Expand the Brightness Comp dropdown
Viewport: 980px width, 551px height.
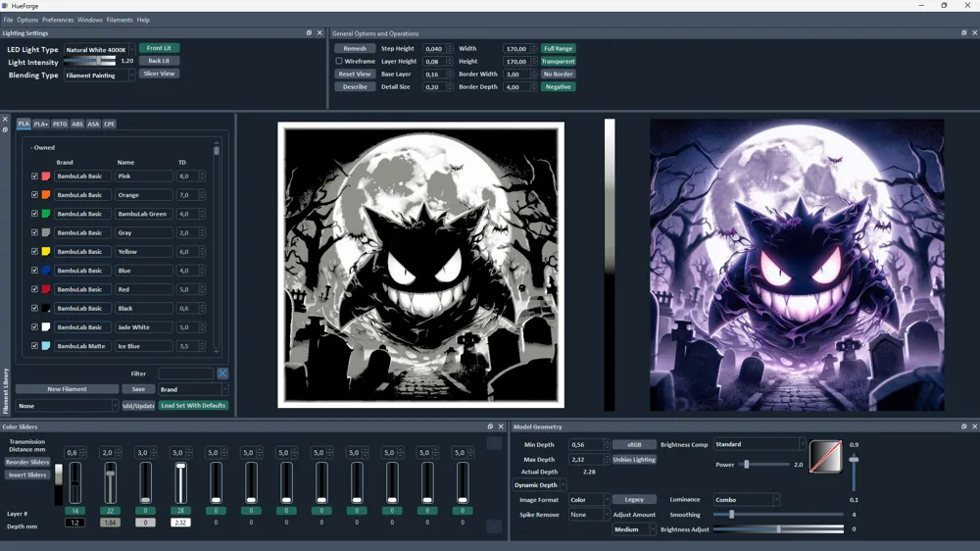point(759,444)
